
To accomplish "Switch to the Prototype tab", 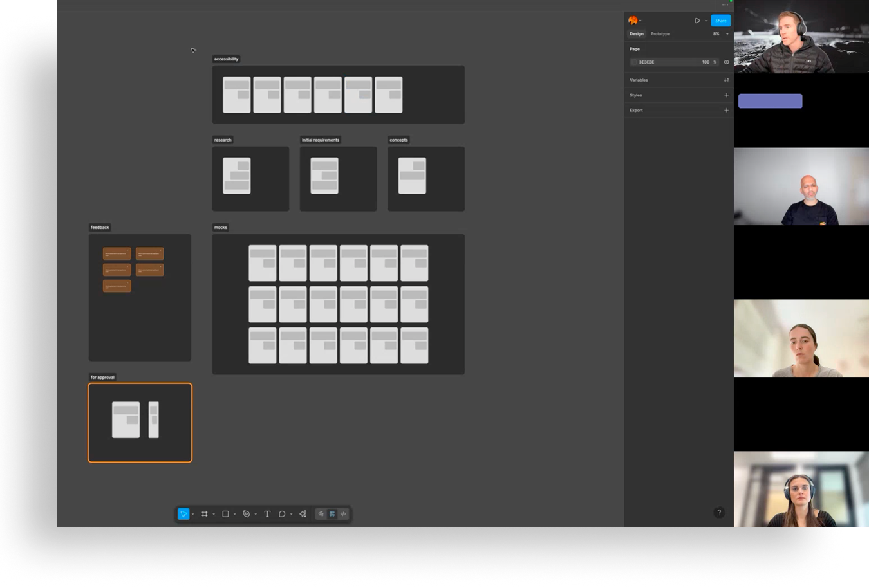I will click(660, 34).
